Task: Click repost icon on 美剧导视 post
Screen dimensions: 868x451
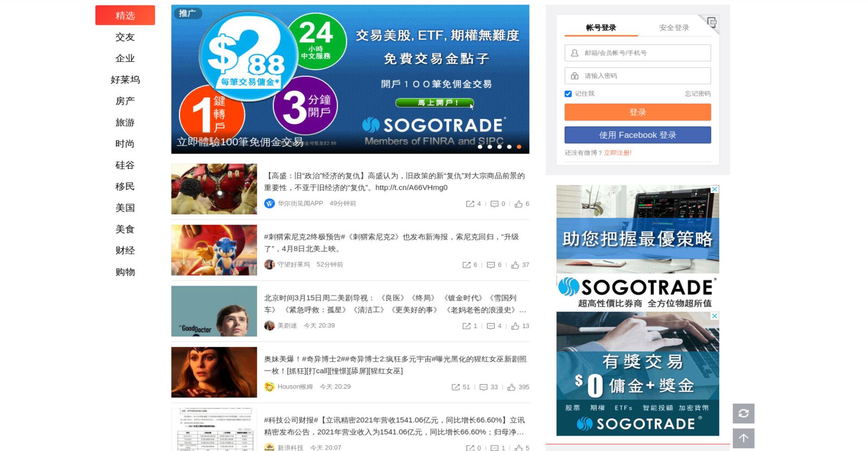Action: point(467,326)
